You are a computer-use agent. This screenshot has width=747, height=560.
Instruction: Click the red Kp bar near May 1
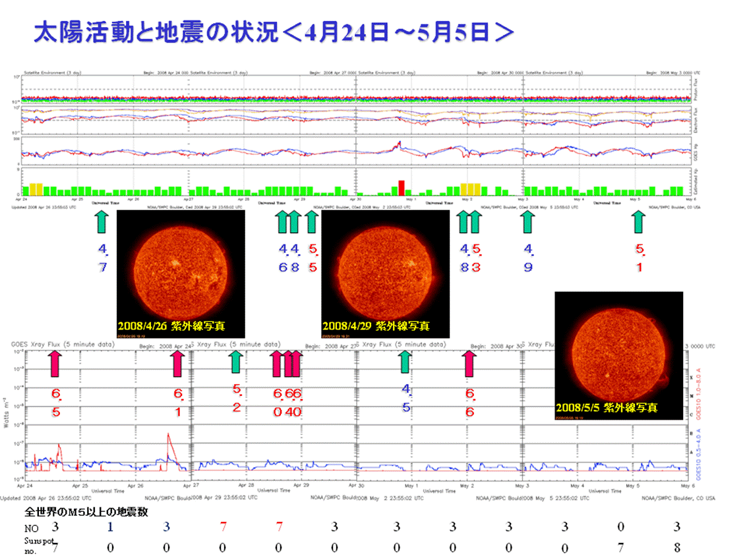[402, 188]
